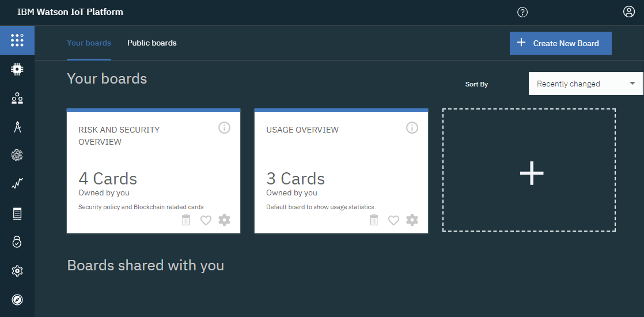Open the Boards grid icon in the sidebar
Viewport: 644px width, 317px height.
coord(17,40)
